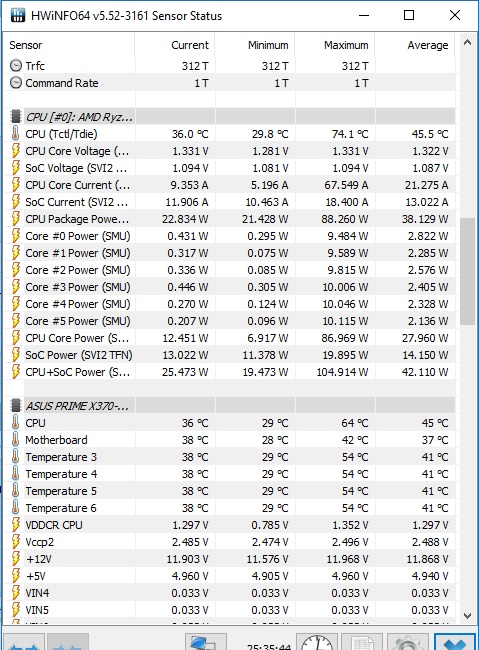Select the CPU Core Current row label
The image size is (479, 650).
[x=78, y=185]
